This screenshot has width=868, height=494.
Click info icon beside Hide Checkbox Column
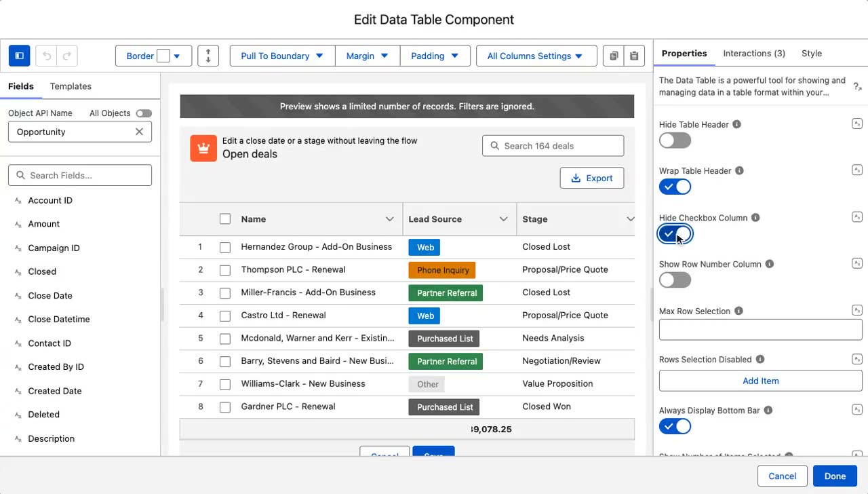point(755,218)
